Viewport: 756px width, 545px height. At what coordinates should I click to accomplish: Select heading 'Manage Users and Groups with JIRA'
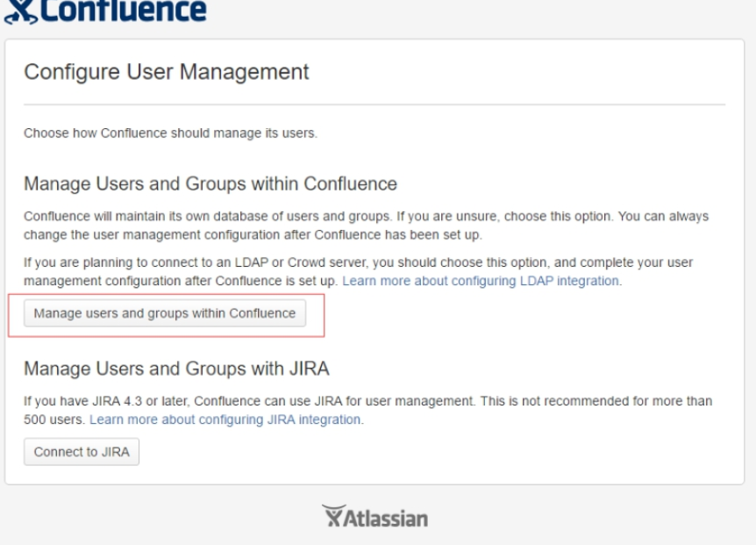176,369
